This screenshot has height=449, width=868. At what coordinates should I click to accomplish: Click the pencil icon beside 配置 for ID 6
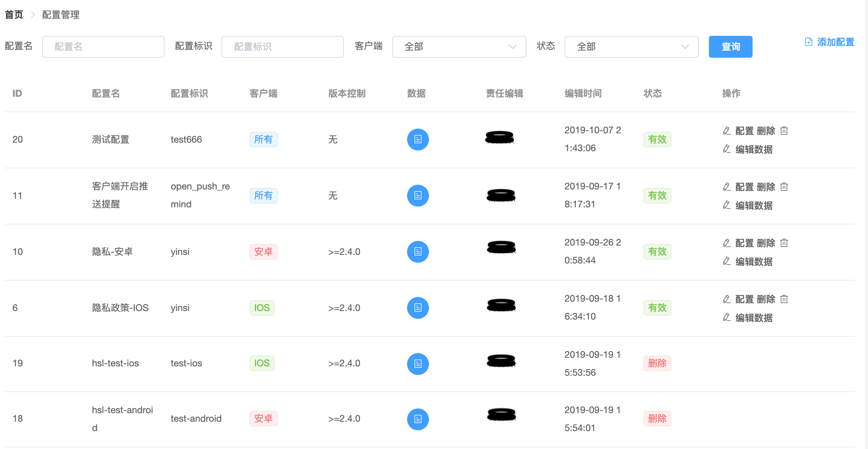point(726,299)
